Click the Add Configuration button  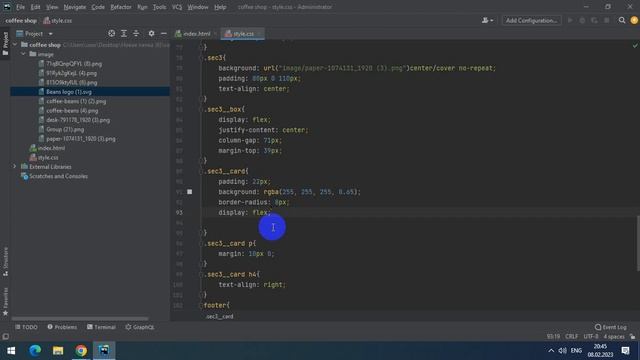point(531,20)
